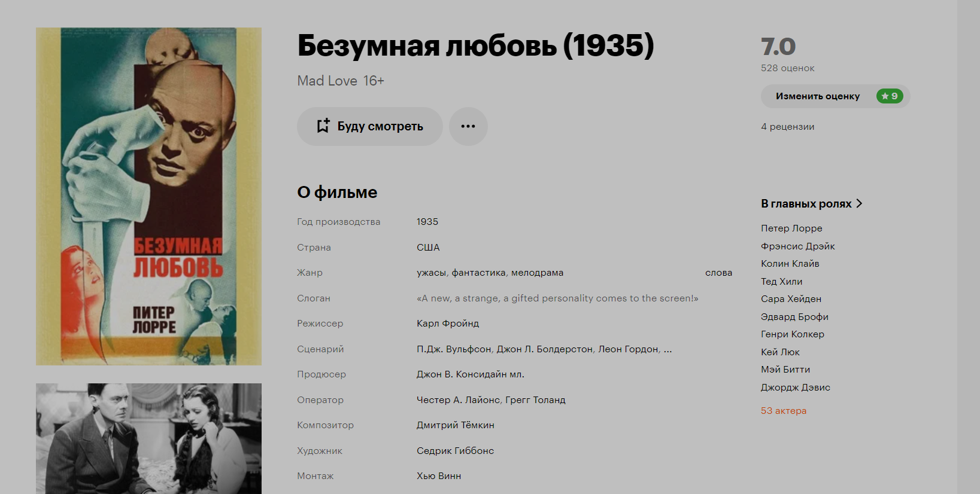Open composer Дмитрий Тёмкин
Screen dimensions: 980x494
pos(456,425)
